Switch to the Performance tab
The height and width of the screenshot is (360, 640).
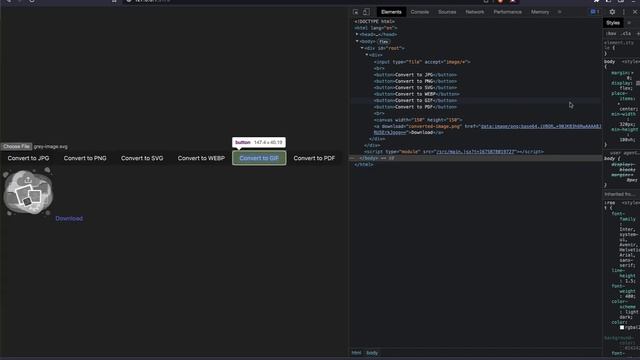pos(507,12)
